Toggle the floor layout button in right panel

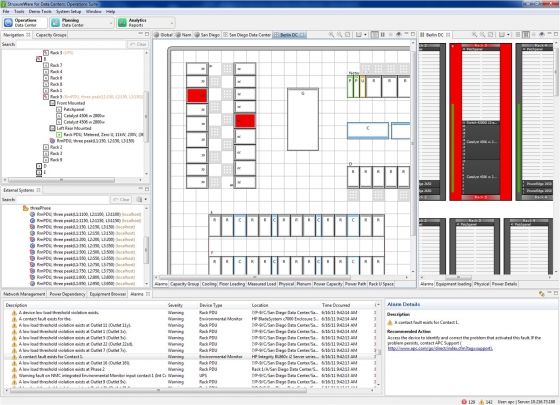tap(518, 35)
